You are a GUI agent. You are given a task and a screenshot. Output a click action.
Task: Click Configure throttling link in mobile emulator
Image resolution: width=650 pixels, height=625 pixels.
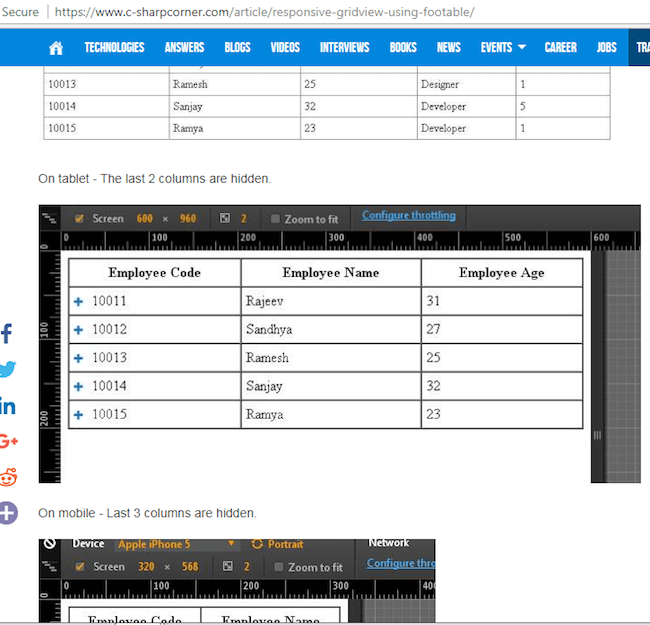click(x=401, y=563)
